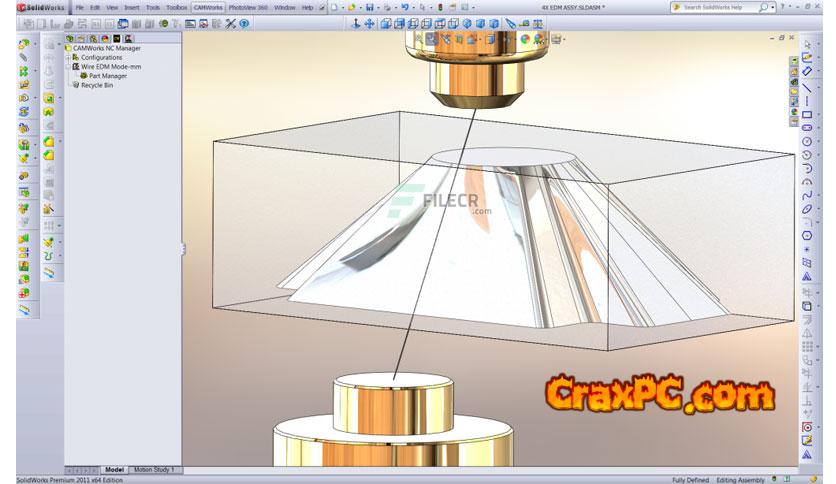
Task: Select the Configurations tree item
Action: tap(101, 57)
